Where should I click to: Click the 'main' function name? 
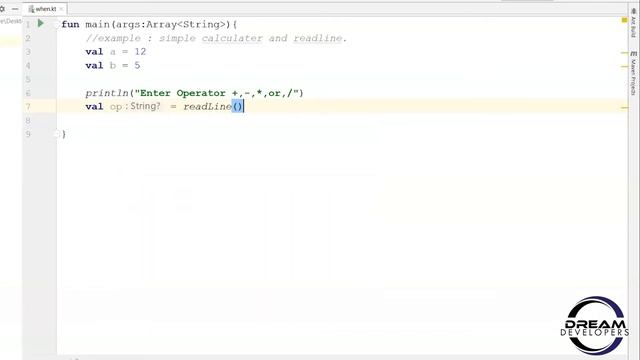tap(98, 24)
